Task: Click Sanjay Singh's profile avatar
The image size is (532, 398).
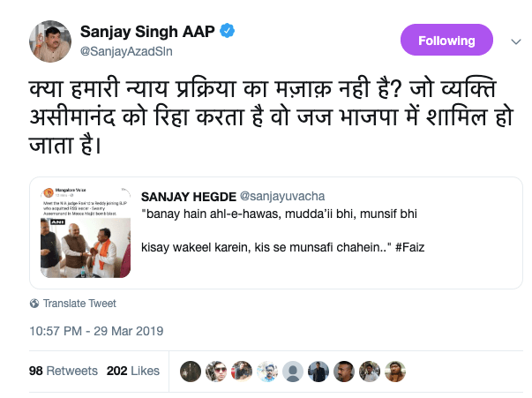Action: (50, 41)
